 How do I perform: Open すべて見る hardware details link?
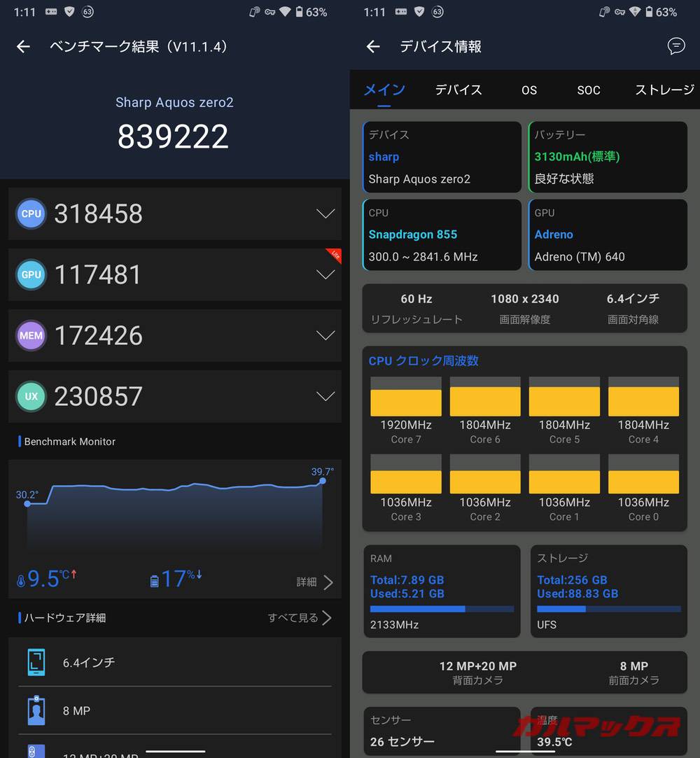(x=300, y=618)
